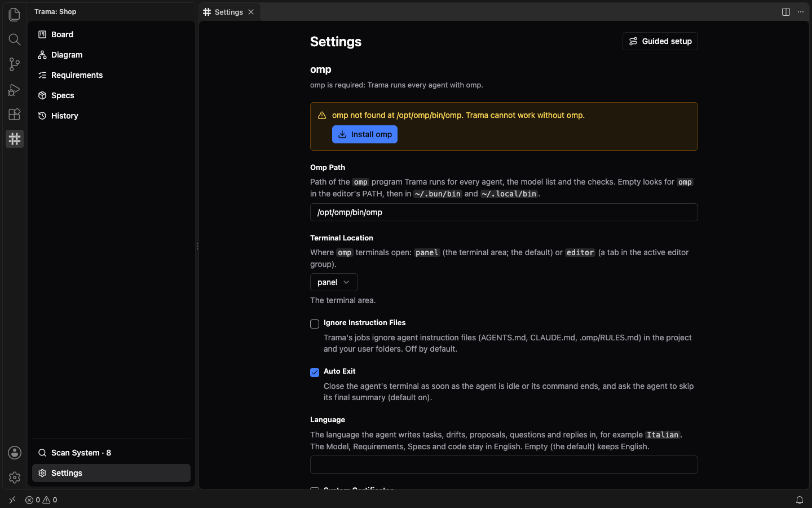Select the Trama hash icon in activity bar
The height and width of the screenshot is (508, 812).
tap(15, 139)
